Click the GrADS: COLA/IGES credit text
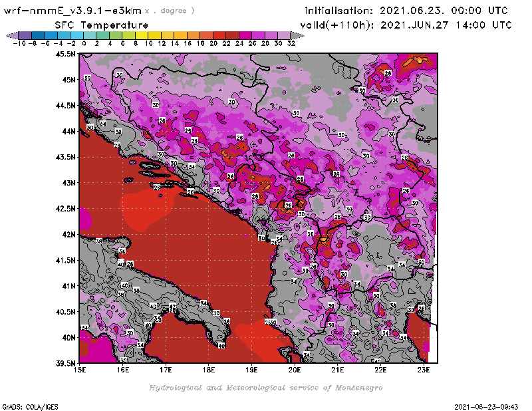 (x=30, y=407)
